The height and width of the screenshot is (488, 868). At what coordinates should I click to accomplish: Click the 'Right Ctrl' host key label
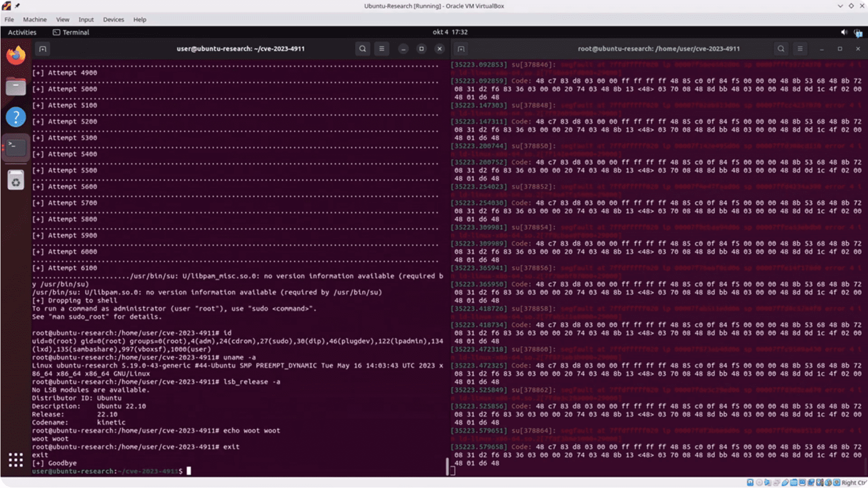pos(854,482)
